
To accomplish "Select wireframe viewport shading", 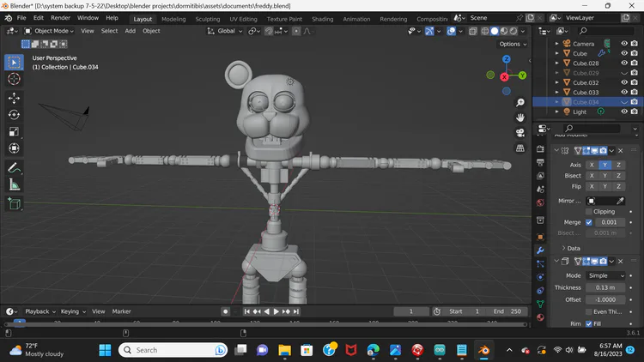I will pos(485,31).
